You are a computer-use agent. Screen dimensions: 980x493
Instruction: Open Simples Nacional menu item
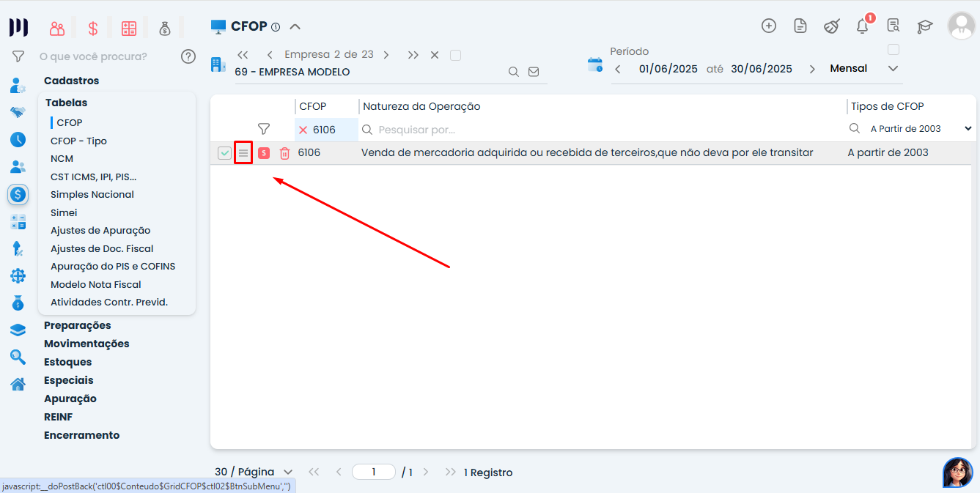click(x=92, y=194)
